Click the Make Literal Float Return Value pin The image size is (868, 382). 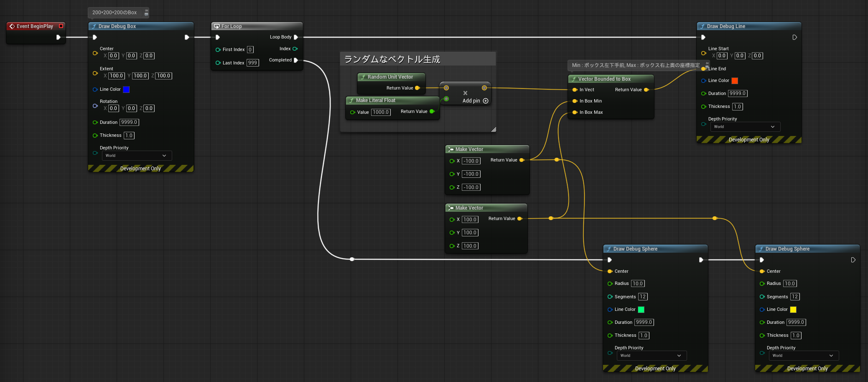432,111
